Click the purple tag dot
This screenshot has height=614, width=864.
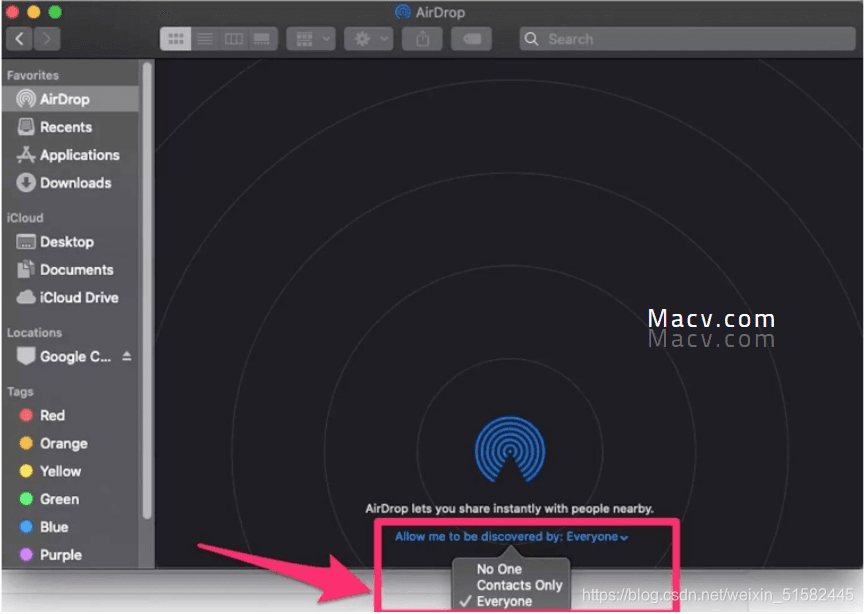[26, 554]
